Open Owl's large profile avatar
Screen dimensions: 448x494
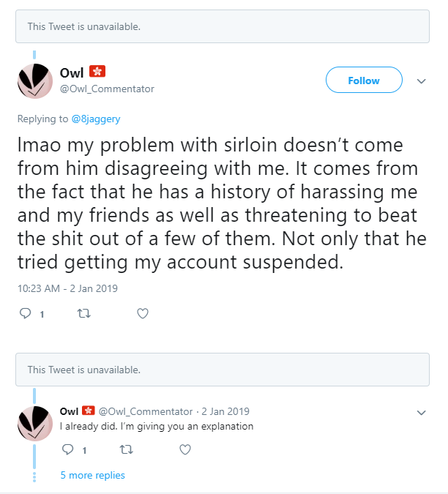pyautogui.click(x=35, y=81)
